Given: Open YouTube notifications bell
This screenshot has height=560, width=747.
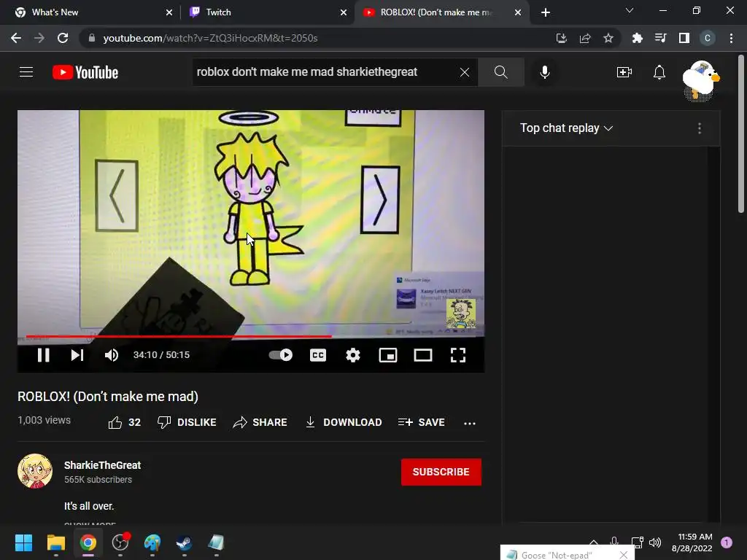Looking at the screenshot, I should (x=659, y=72).
